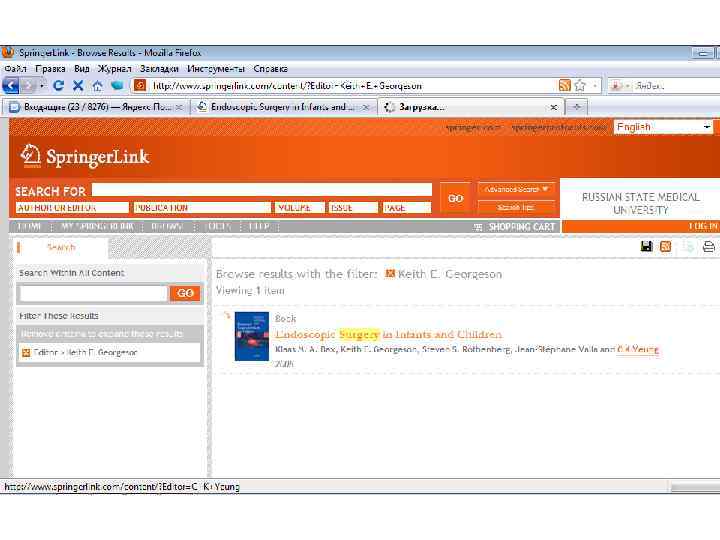Click the Page field
720x540 pixels.
(407, 208)
